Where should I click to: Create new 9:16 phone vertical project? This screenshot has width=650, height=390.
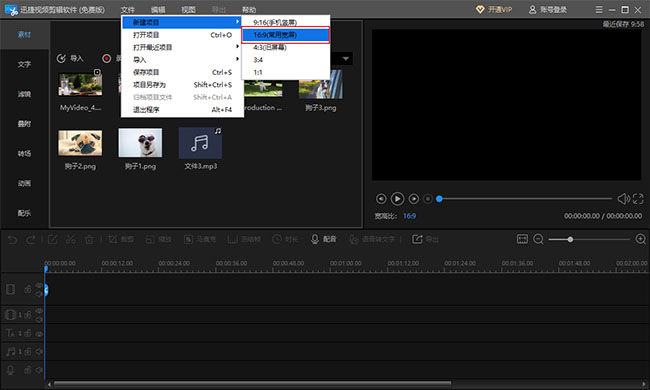[286, 22]
